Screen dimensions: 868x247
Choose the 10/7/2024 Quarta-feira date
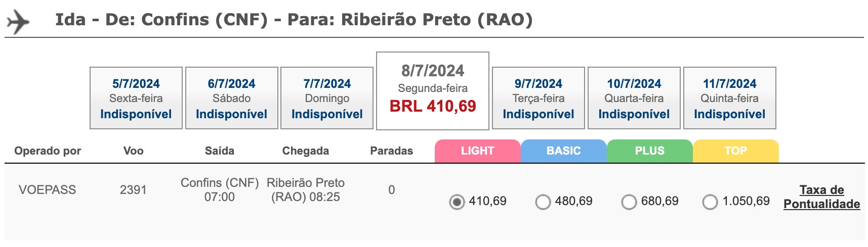click(x=634, y=98)
